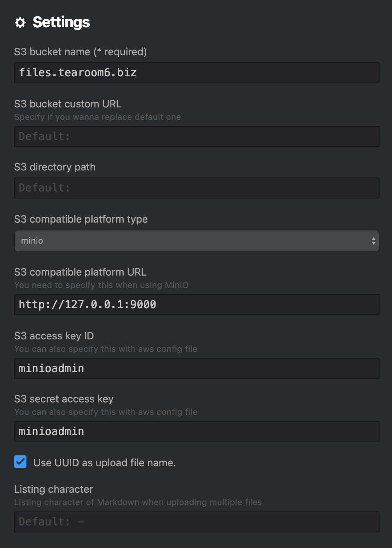This screenshot has height=548, width=392.
Task: Click the Settings heading text
Action: coord(61,23)
